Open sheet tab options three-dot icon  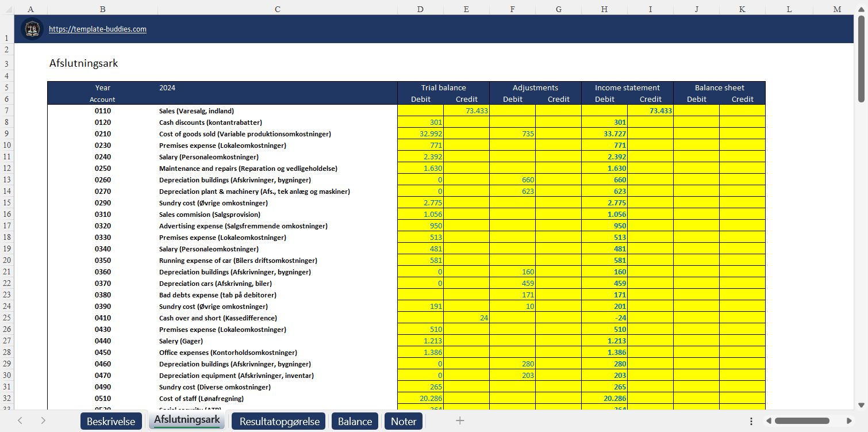(751, 421)
